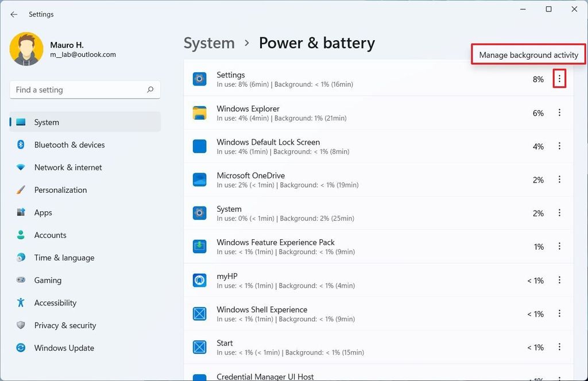Open more options for the Settings app
This screenshot has width=588, height=381.
559,79
